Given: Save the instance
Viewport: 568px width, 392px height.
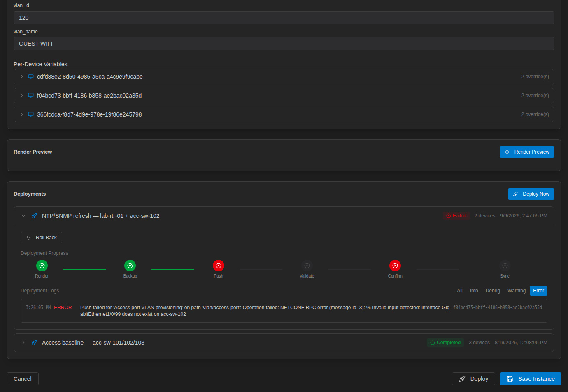Looking at the screenshot, I should point(531,379).
